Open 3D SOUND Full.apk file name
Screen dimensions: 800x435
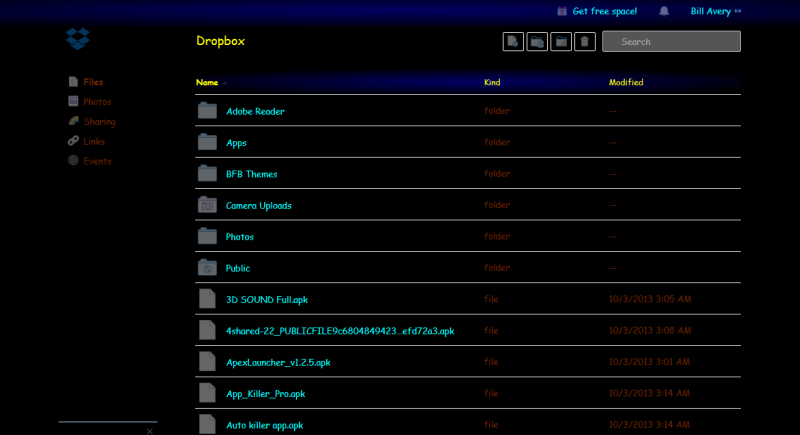pos(267,299)
